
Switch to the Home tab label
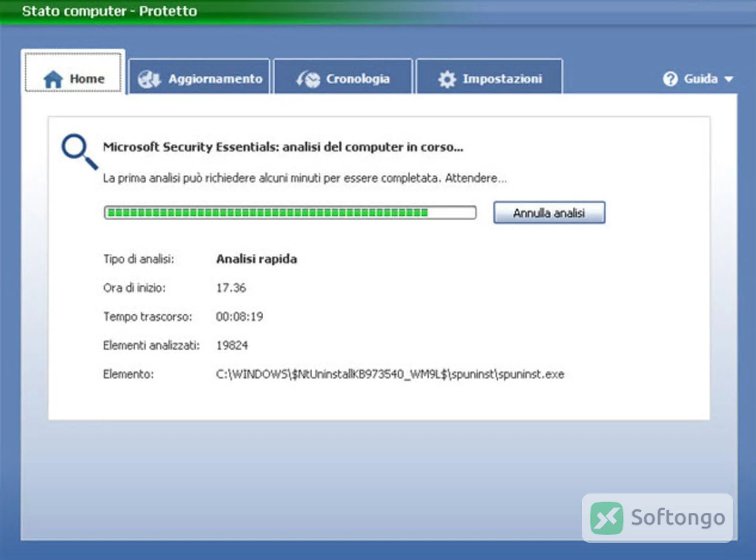[87, 79]
